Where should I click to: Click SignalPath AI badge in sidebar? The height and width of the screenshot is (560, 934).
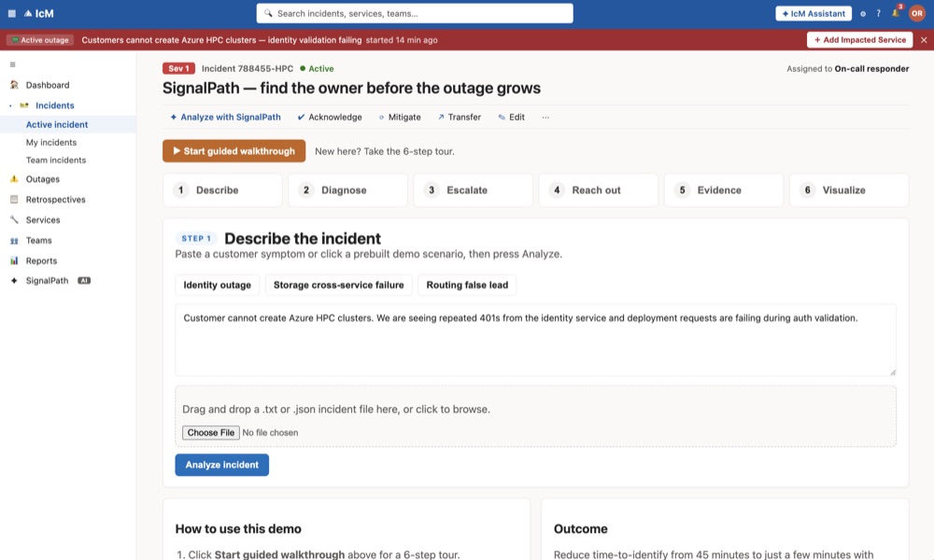click(84, 280)
